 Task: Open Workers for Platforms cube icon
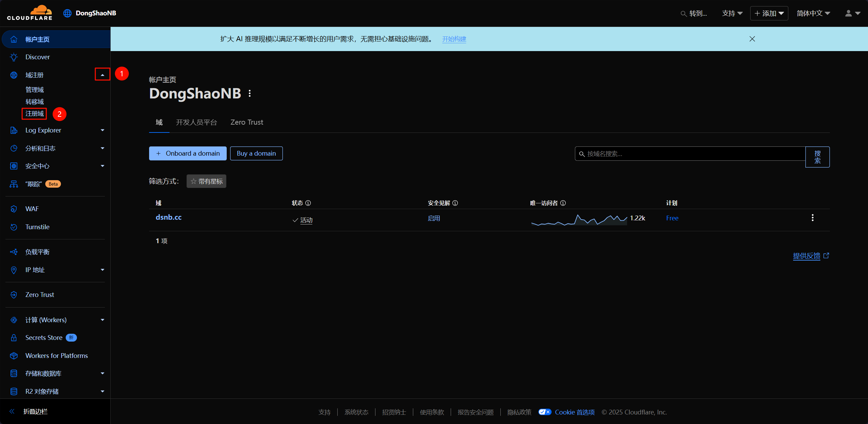pyautogui.click(x=14, y=356)
